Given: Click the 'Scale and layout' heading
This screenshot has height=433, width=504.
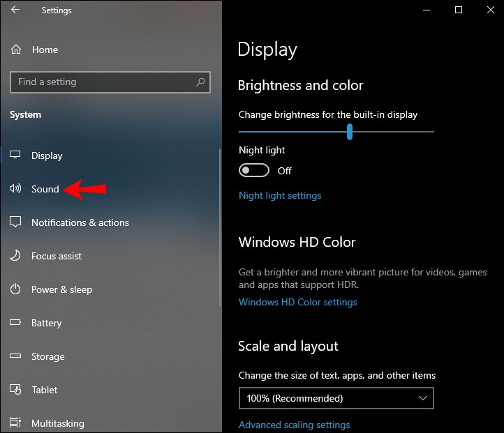Looking at the screenshot, I should click(x=288, y=347).
